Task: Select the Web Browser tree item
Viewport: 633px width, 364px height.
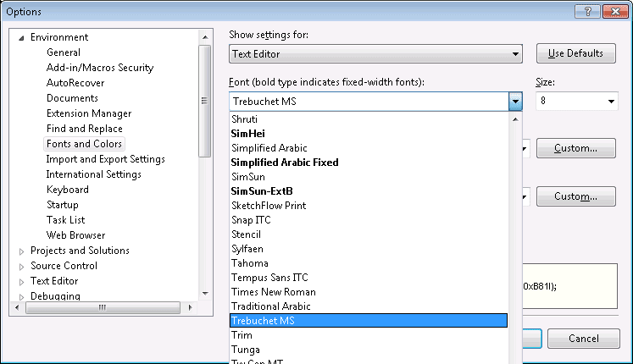Action: coord(76,235)
